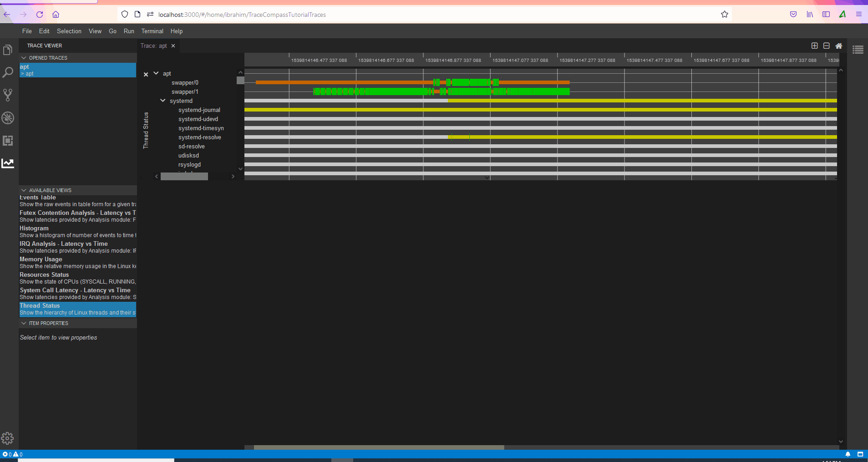Select the swapper/0 thread row
868x462 pixels.
185,82
